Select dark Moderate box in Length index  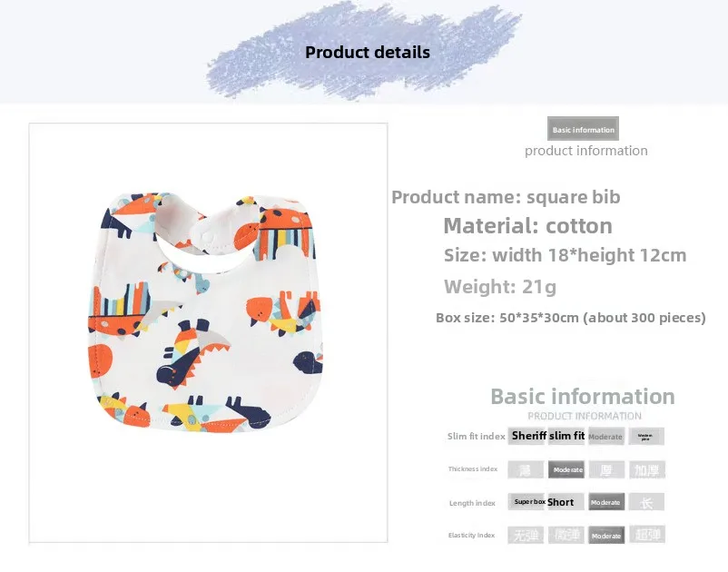pos(606,502)
